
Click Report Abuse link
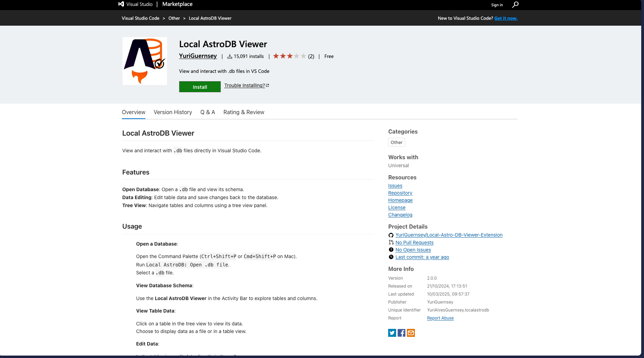[x=440, y=318]
